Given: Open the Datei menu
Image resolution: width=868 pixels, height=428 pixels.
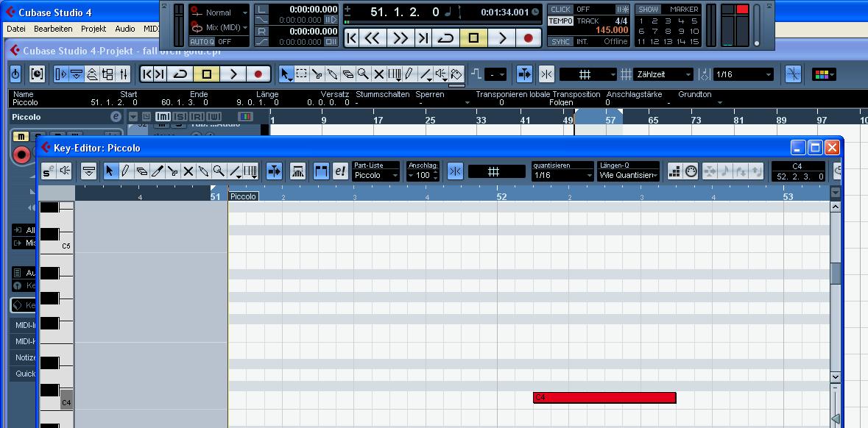Looking at the screenshot, I should tap(16, 29).
